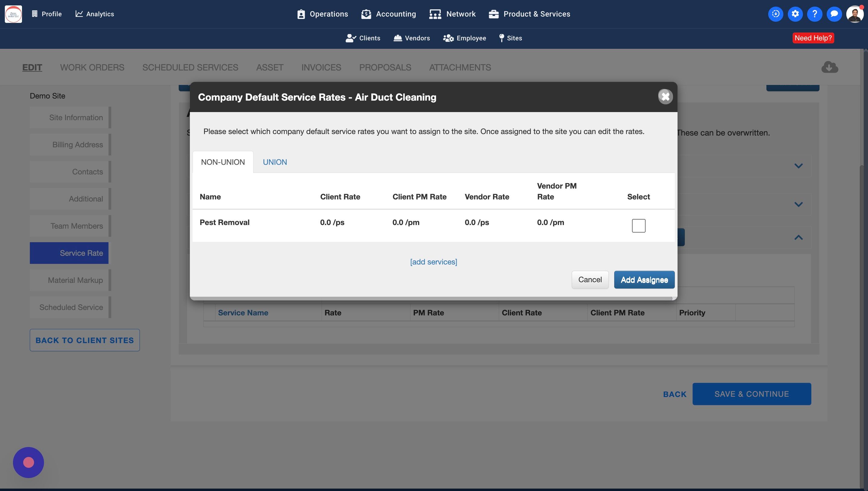Expand the first collapsed section chevron
The image size is (868, 491).
point(798,166)
